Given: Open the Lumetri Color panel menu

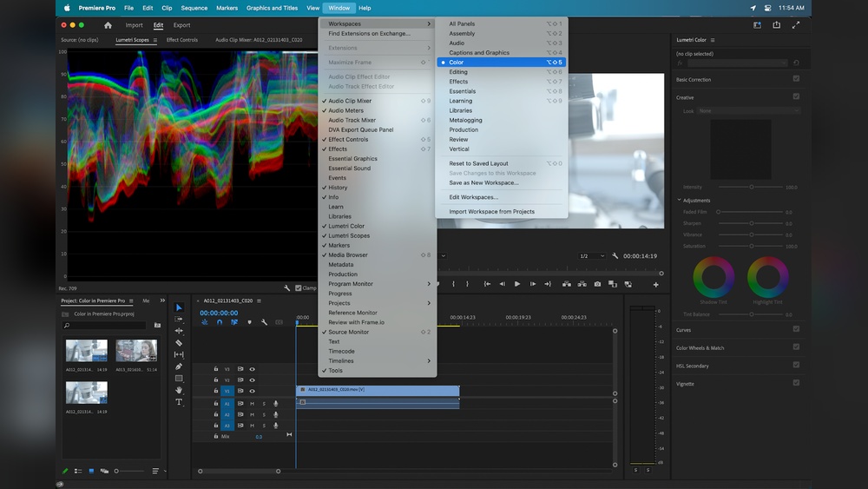Looking at the screenshot, I should [713, 40].
